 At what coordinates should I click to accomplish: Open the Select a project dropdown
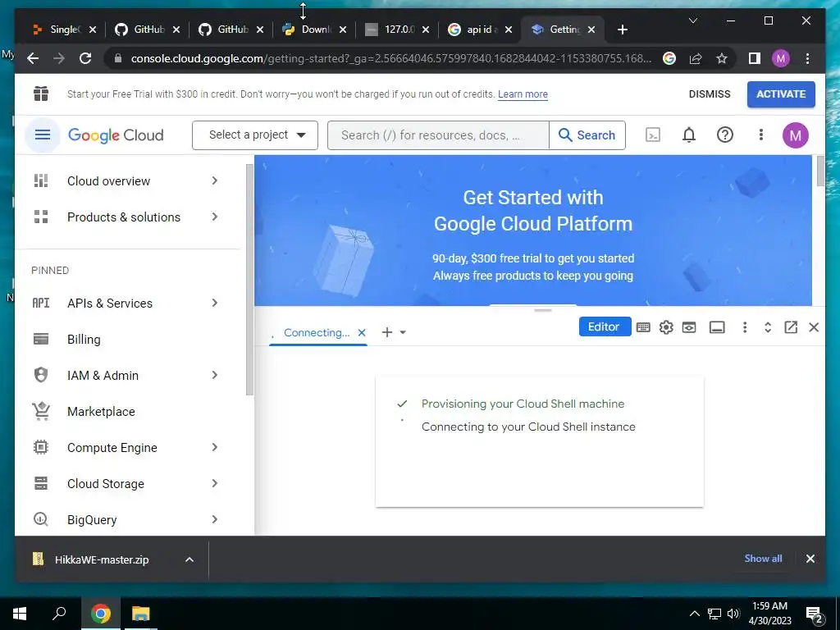coord(255,135)
